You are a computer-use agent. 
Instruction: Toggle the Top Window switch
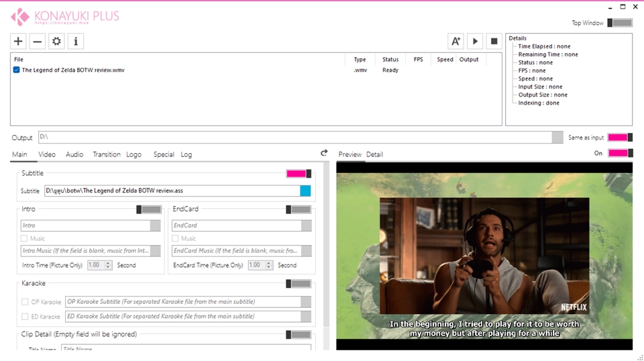coord(620,23)
